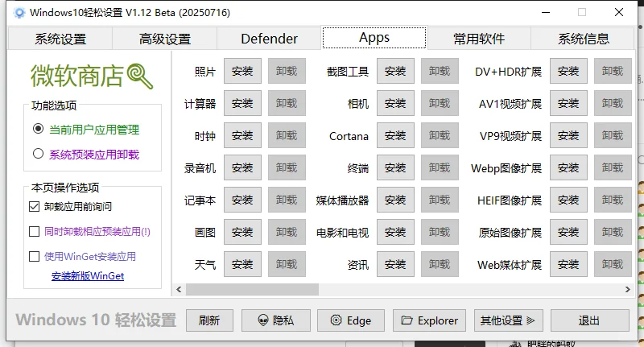Screen dimensions: 644x347
Task: Click the horizontal scrollbar right arrow
Action: [x=628, y=290]
